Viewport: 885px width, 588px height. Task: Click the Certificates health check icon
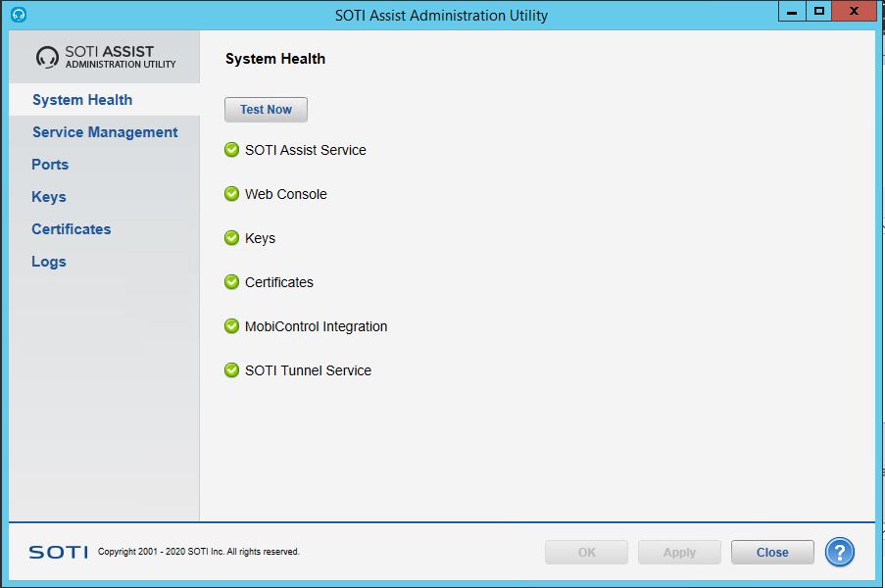pyautogui.click(x=231, y=281)
